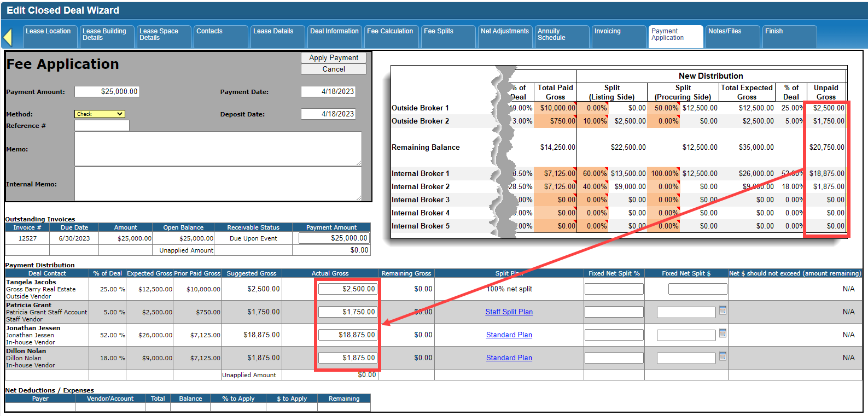Click the Payment Amount field showing $25,000.00

click(107, 92)
